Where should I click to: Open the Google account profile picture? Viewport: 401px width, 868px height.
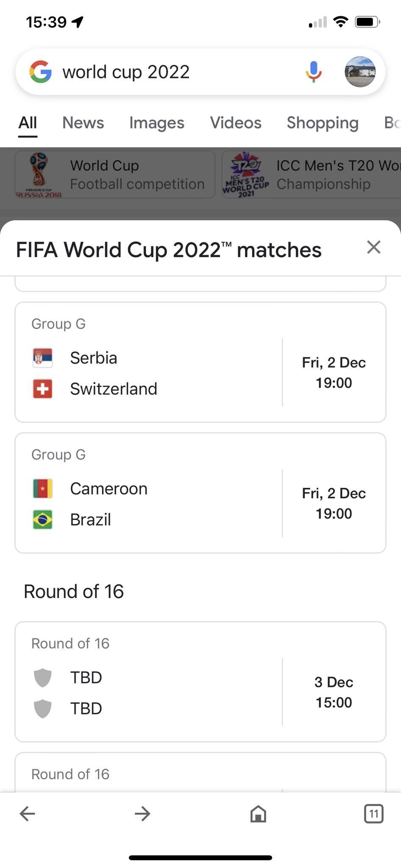(x=360, y=72)
